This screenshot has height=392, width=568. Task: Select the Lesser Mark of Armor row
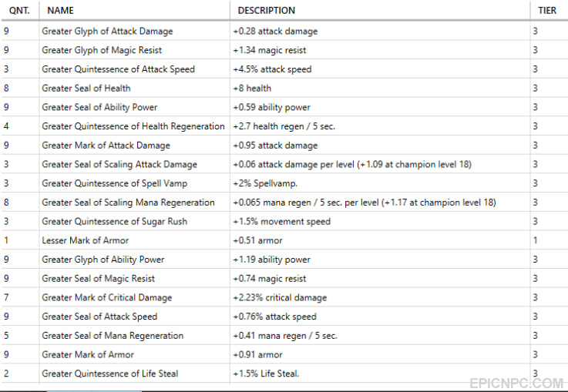tap(284, 240)
